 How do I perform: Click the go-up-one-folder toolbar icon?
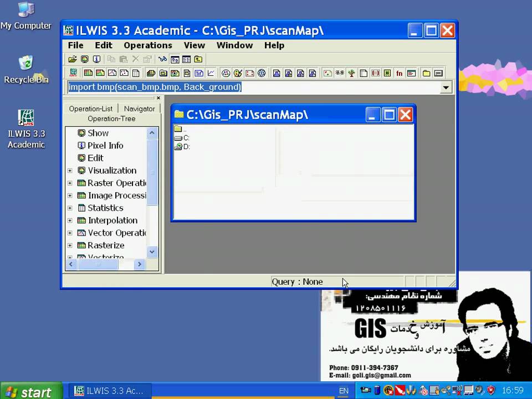coord(198,59)
